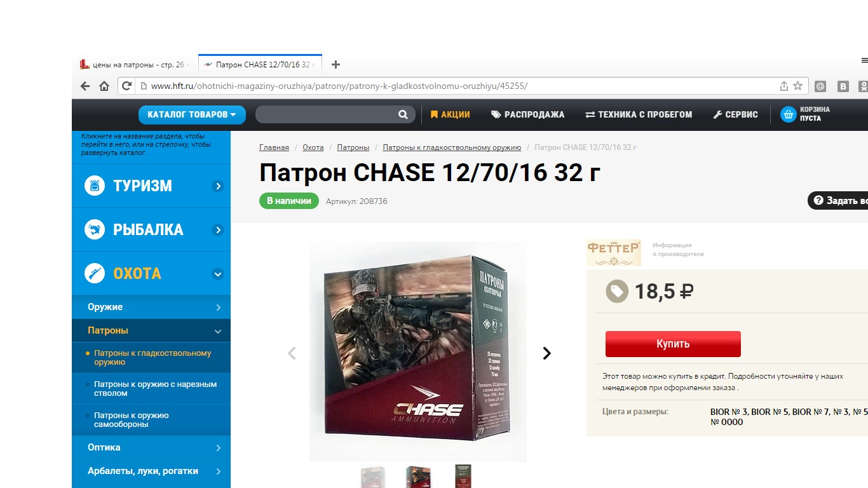Expand the Оружие submenu arrow
This screenshot has height=488, width=868.
pyautogui.click(x=218, y=308)
